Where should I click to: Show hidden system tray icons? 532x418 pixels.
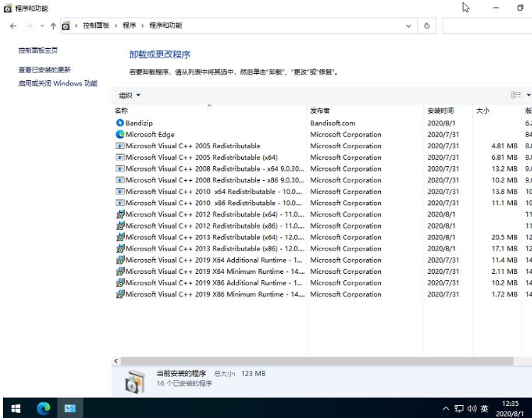click(x=446, y=409)
